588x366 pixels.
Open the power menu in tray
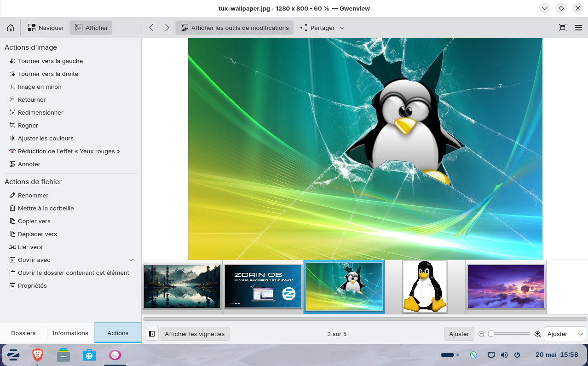(x=517, y=355)
